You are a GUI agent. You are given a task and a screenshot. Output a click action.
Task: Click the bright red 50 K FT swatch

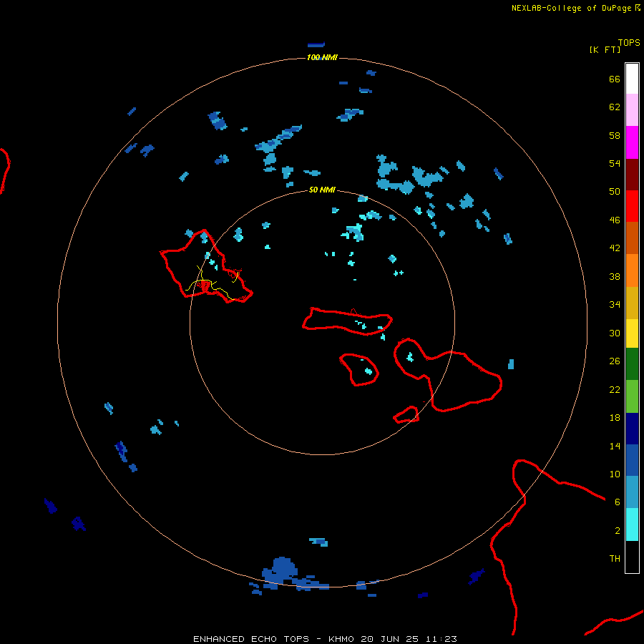point(632,206)
